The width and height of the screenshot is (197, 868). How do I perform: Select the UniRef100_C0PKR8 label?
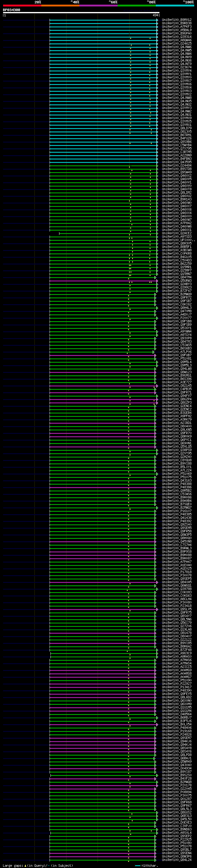[177, 253]
